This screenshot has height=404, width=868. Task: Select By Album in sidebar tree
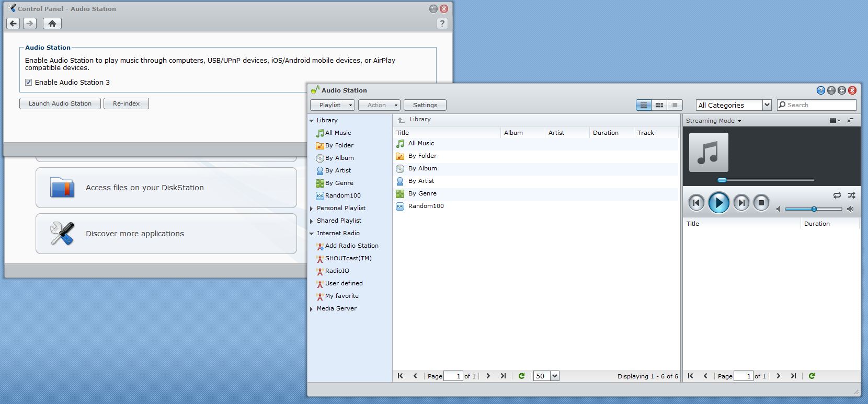pyautogui.click(x=339, y=158)
